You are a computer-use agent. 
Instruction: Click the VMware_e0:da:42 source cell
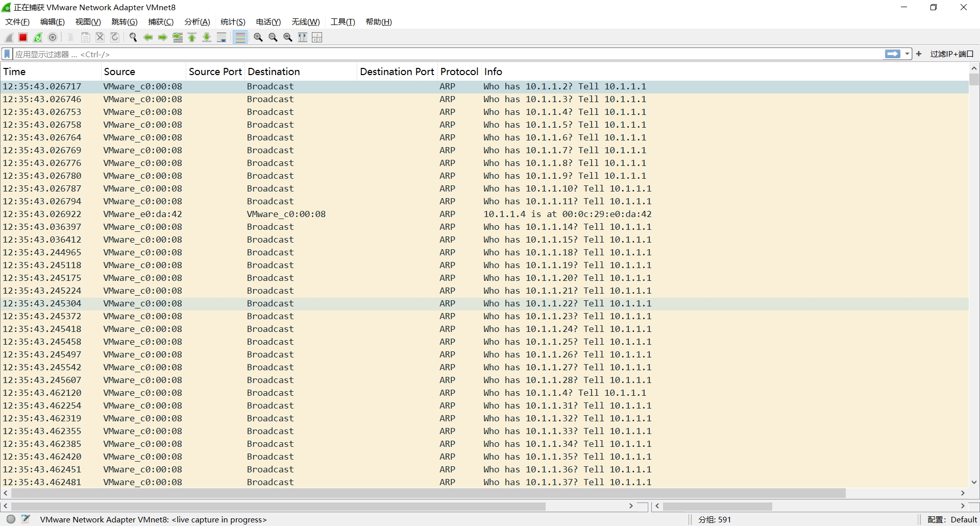[142, 214]
